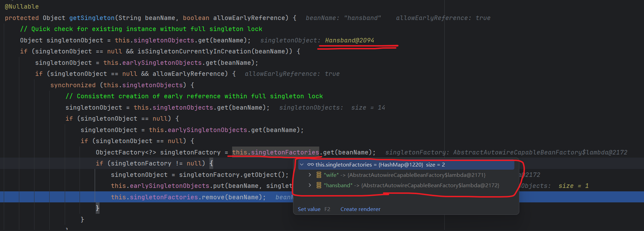Click the getSingleton method name
The image size is (644, 231).
(x=92, y=18)
